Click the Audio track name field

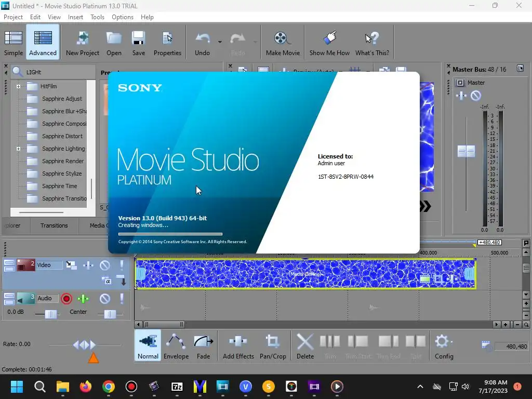(x=47, y=298)
